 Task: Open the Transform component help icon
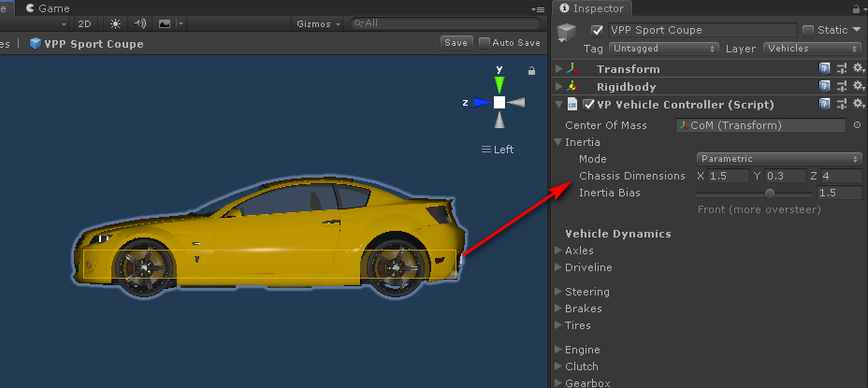click(824, 68)
